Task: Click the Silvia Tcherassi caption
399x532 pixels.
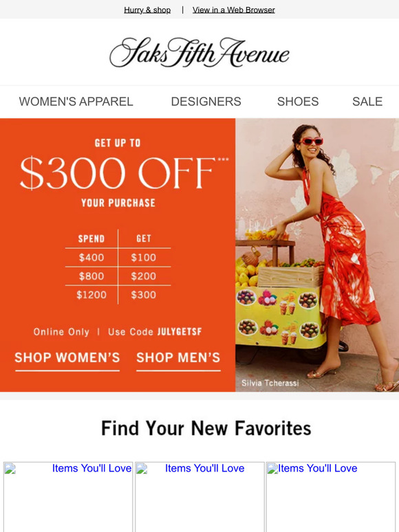Action: tap(270, 383)
